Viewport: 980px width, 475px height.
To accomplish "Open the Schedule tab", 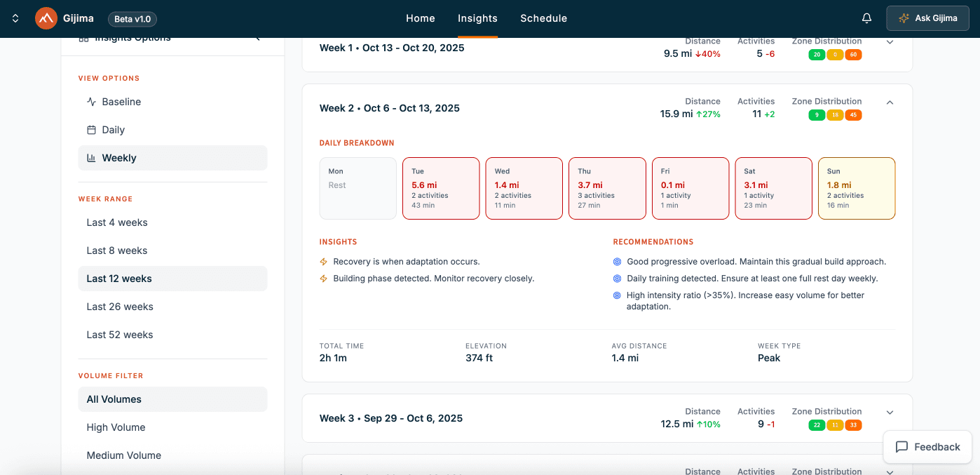I will pyautogui.click(x=543, y=18).
